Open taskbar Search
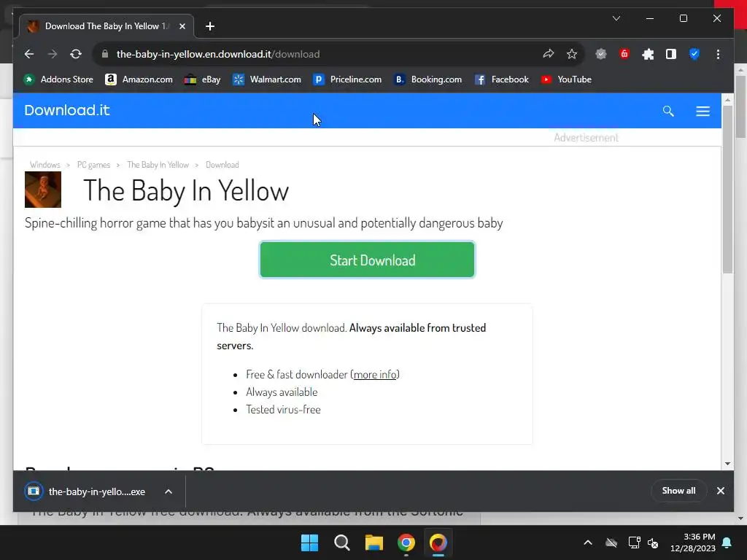 (x=342, y=542)
